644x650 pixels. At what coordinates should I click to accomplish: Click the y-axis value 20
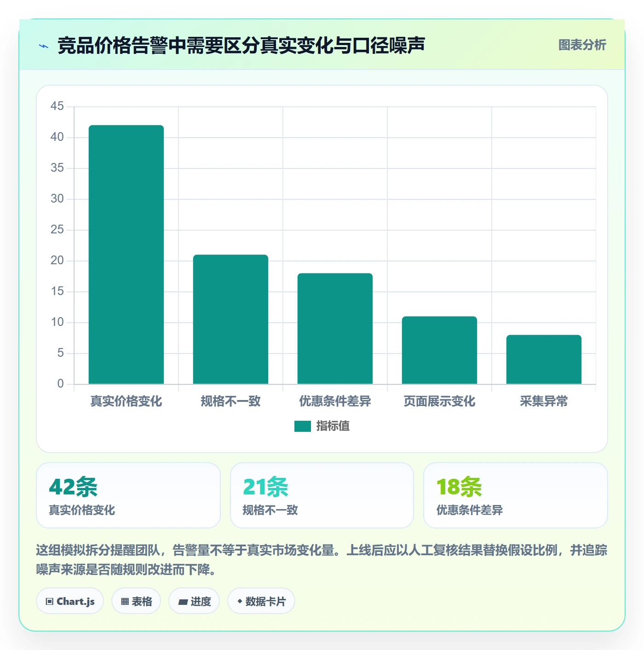[x=57, y=261]
